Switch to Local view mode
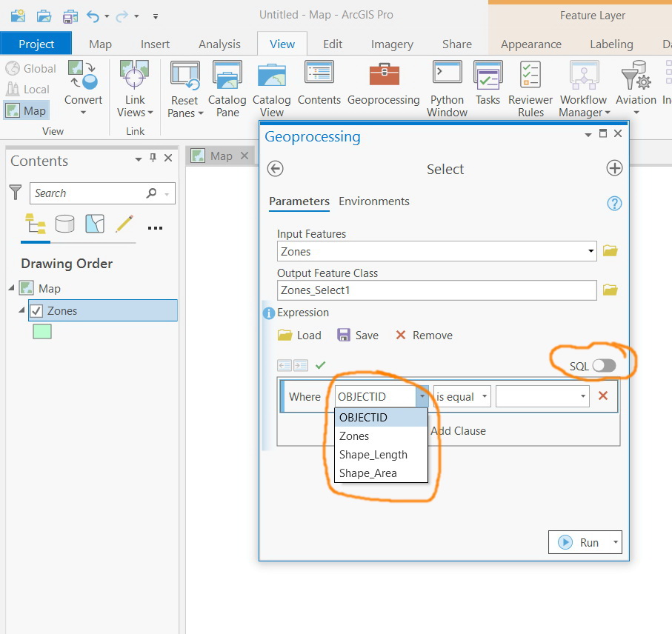The height and width of the screenshot is (634, 672). 28,89
